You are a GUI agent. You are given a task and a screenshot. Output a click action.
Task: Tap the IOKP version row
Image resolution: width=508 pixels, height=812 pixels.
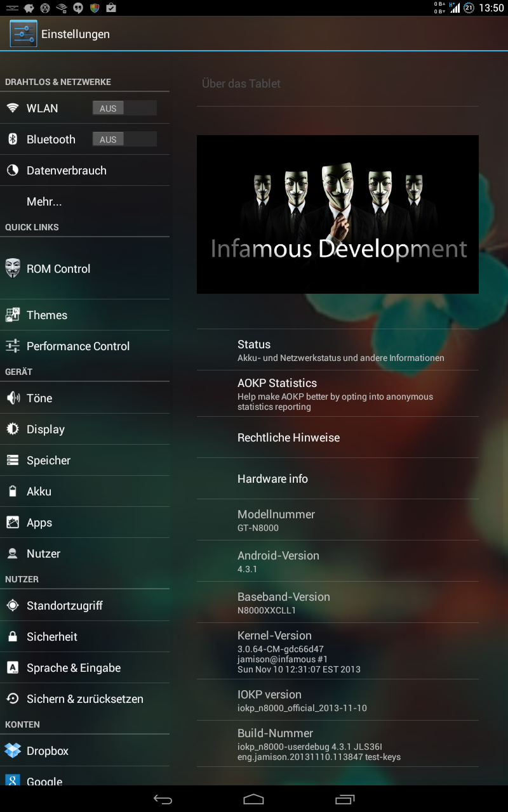click(338, 700)
